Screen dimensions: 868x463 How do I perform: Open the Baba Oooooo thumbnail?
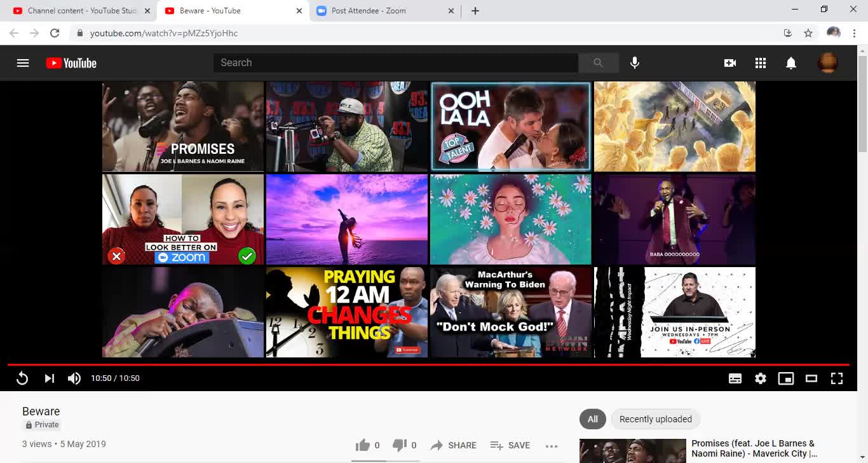(675, 219)
